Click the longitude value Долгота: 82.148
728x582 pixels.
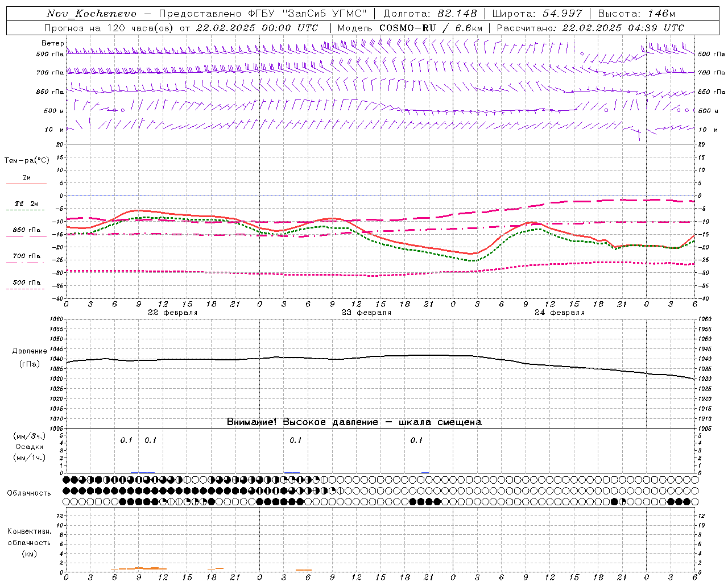(430, 14)
